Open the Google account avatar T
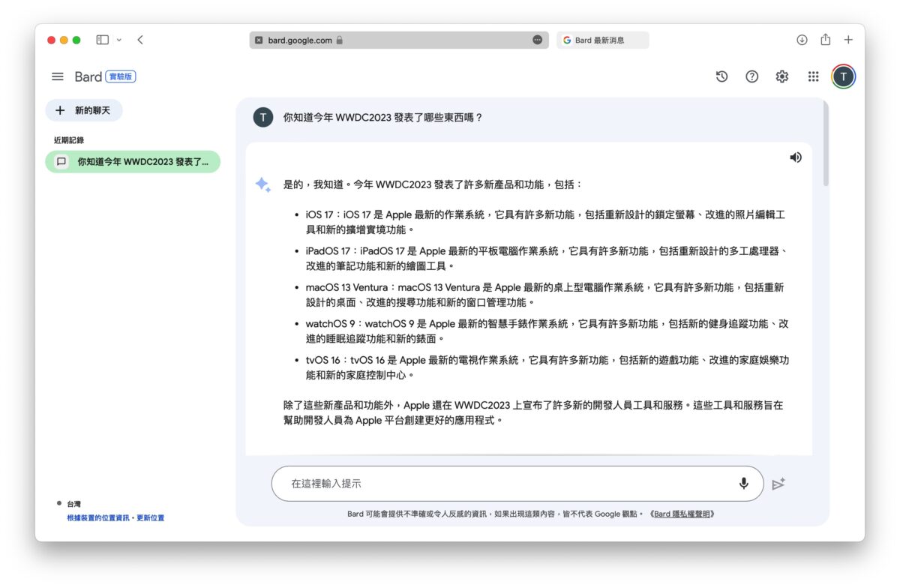The width and height of the screenshot is (900, 588). click(844, 76)
